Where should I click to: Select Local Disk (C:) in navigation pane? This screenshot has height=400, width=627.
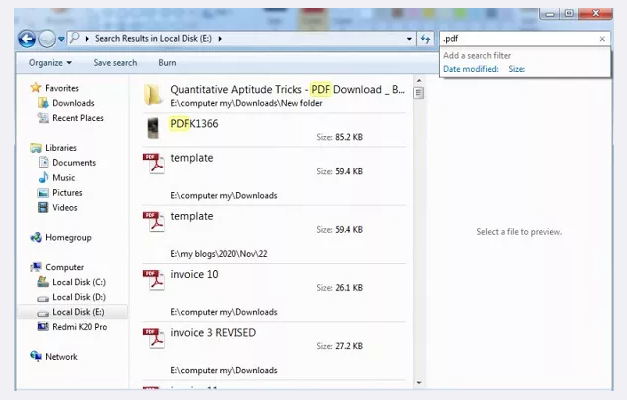pyautogui.click(x=77, y=282)
